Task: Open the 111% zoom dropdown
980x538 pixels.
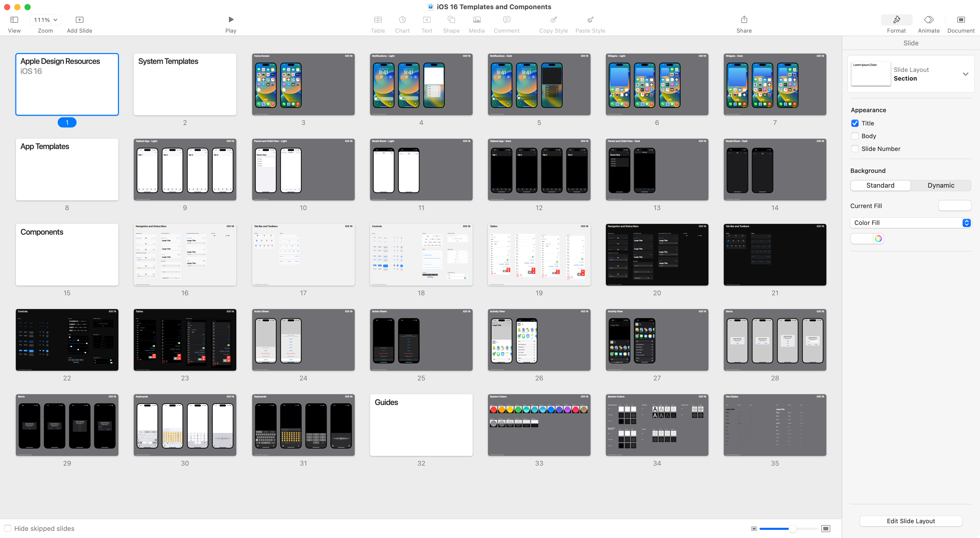Action: point(45,20)
